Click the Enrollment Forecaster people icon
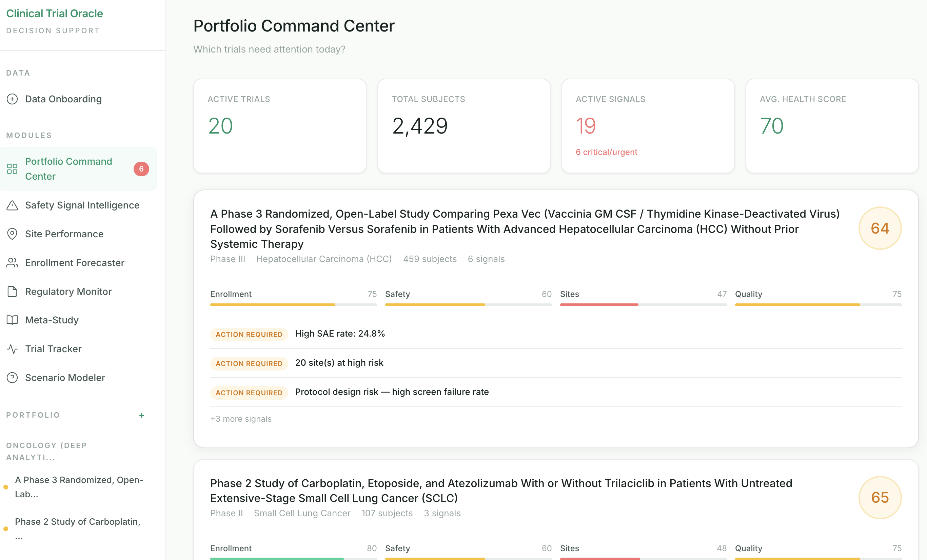The image size is (927, 560). 12,262
